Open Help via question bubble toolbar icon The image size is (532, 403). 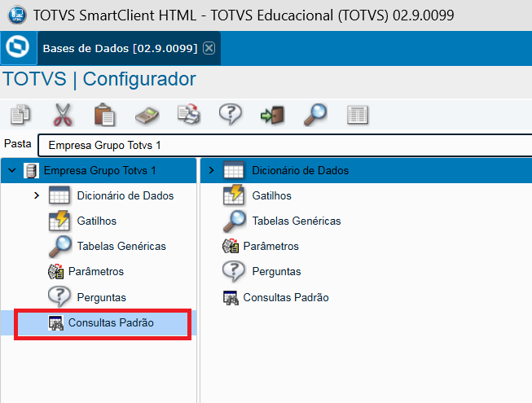tap(231, 114)
